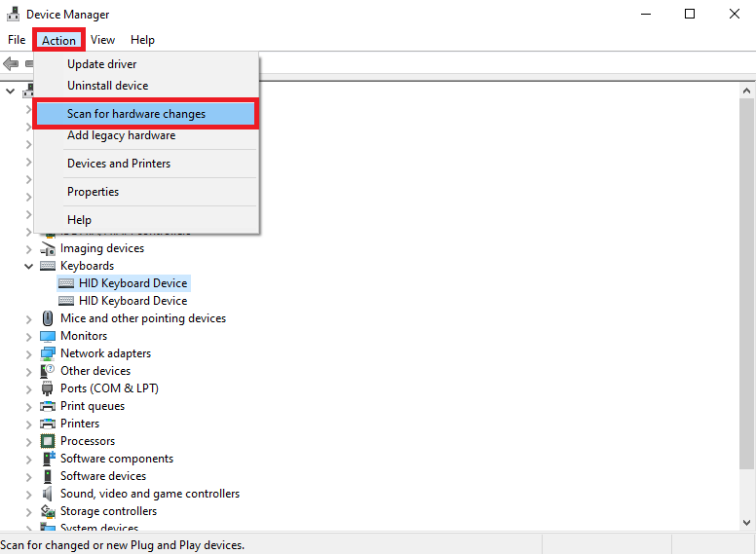Select the Network adapters label
Image resolution: width=756 pixels, height=554 pixels.
coord(105,353)
